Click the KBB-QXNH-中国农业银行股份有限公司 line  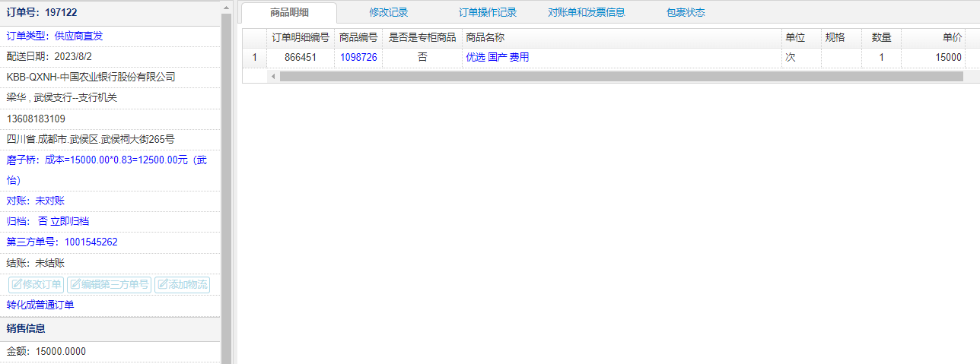tap(91, 77)
